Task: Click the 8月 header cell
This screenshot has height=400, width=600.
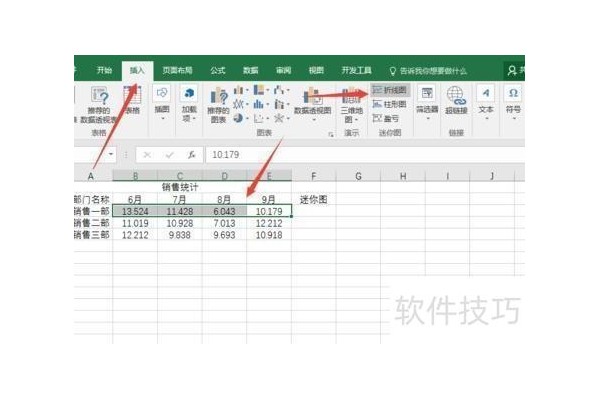Action: point(224,199)
